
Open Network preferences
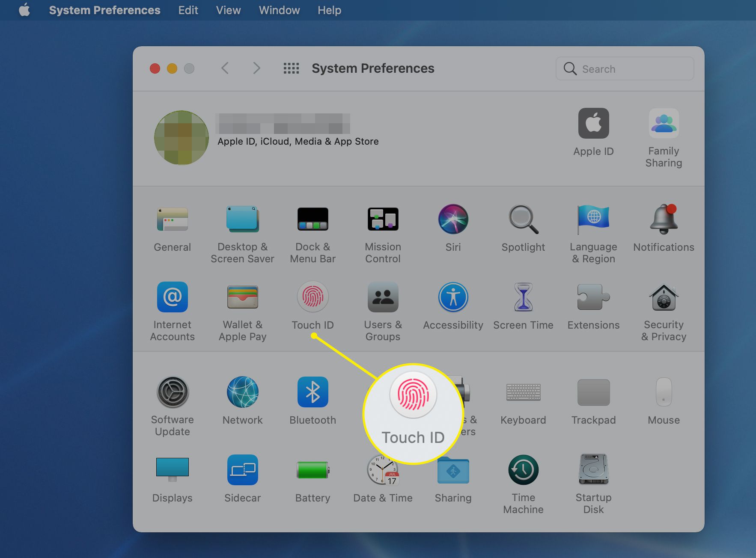[x=242, y=392]
